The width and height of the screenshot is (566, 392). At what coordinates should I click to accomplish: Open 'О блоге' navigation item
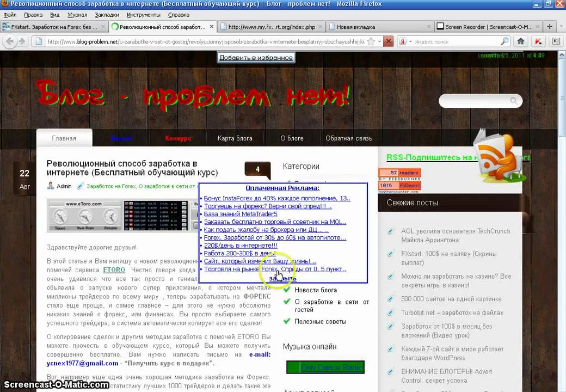pyautogui.click(x=292, y=138)
